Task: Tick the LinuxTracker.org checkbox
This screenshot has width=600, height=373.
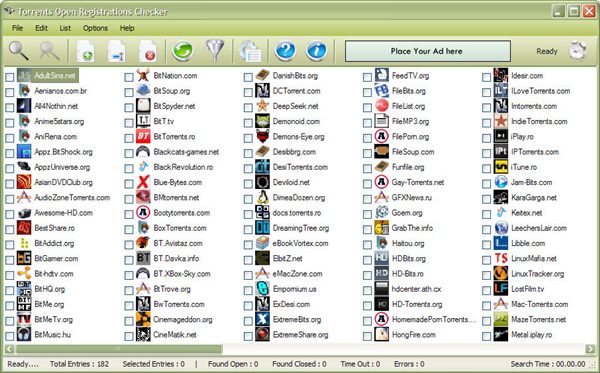Action: point(486,275)
